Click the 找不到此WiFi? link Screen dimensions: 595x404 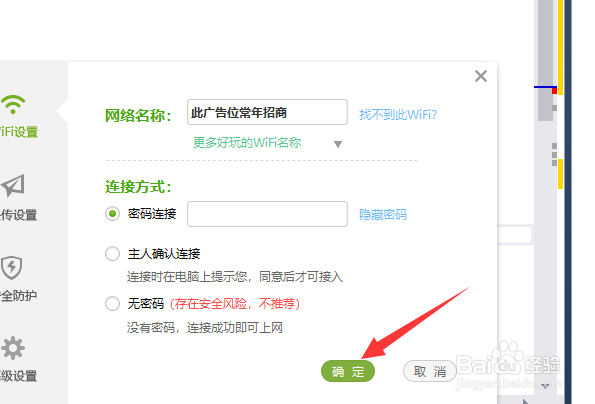(398, 115)
